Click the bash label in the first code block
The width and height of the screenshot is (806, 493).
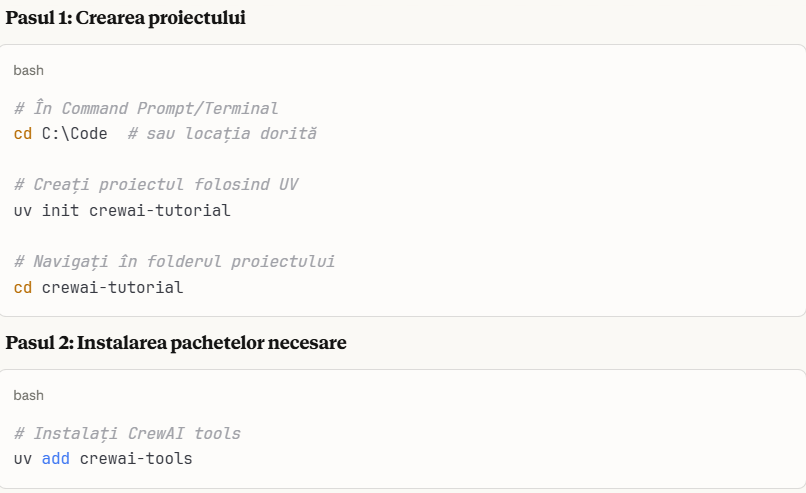point(29,70)
